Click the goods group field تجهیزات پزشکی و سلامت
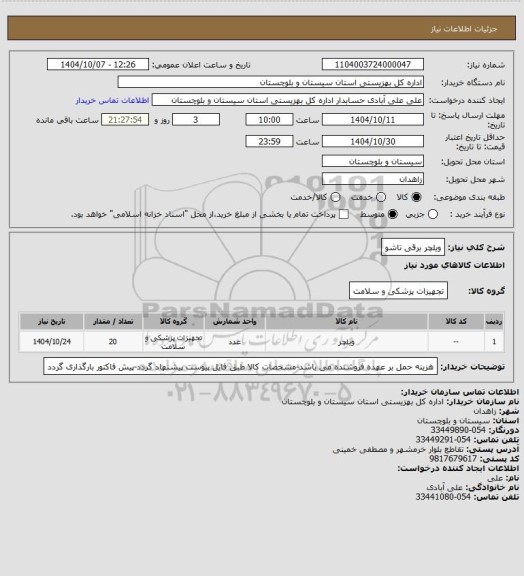 tap(398, 291)
